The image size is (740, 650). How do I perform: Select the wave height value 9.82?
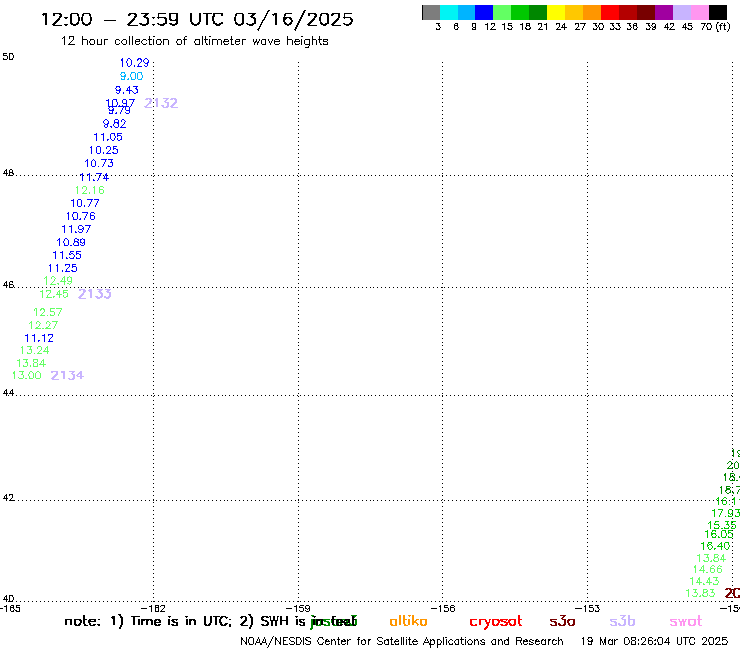115,124
